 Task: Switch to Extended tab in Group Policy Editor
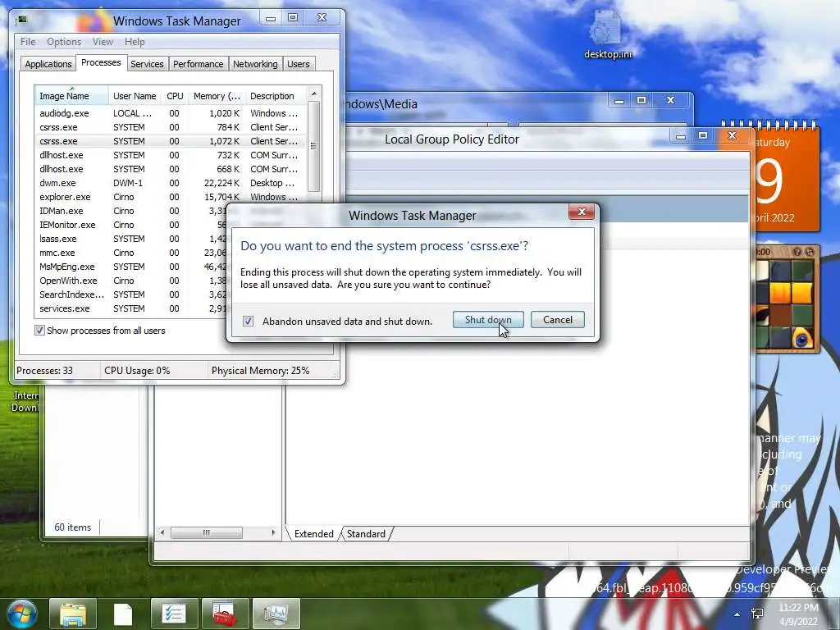(x=313, y=533)
